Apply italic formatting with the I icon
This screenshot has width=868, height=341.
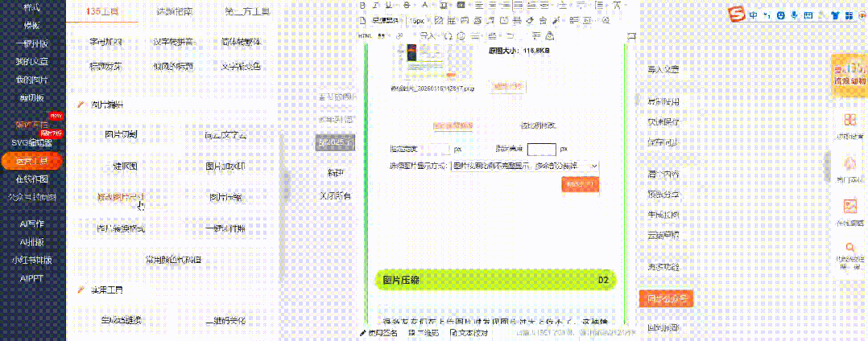(375, 5)
